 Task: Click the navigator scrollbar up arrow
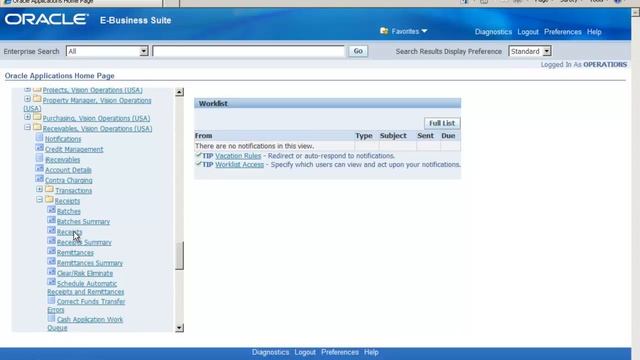click(x=179, y=92)
